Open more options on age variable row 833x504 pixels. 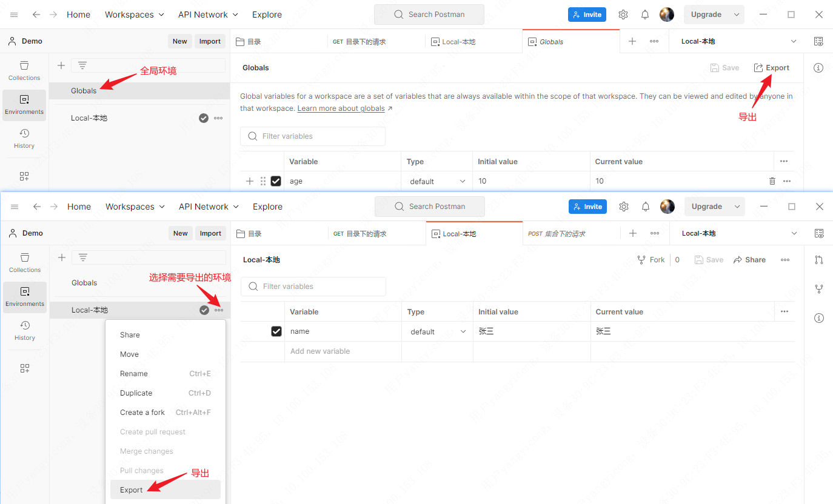pos(787,181)
